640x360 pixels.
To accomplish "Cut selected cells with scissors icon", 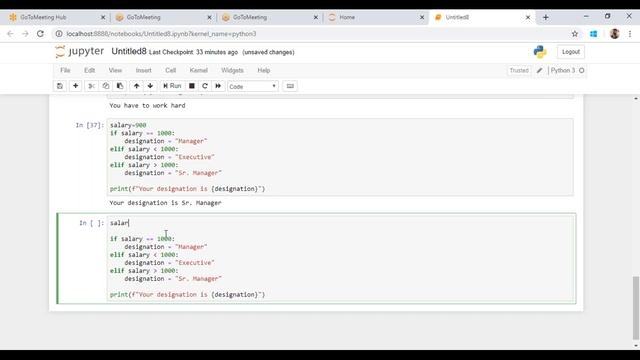I will coord(91,86).
